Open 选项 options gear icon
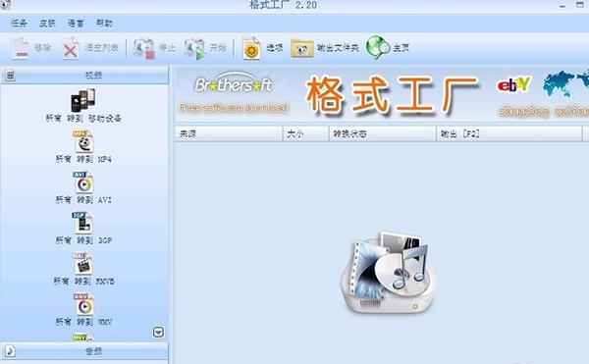This screenshot has height=364, width=589. click(251, 48)
